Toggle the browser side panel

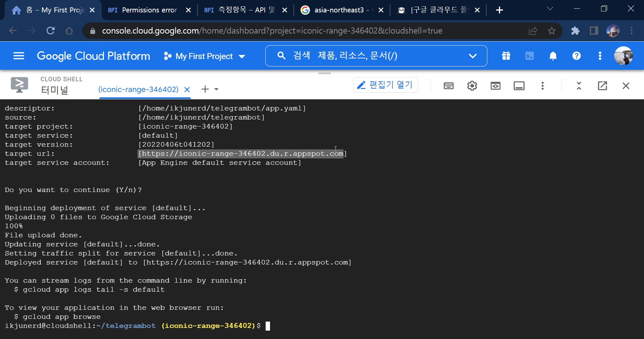(x=594, y=31)
